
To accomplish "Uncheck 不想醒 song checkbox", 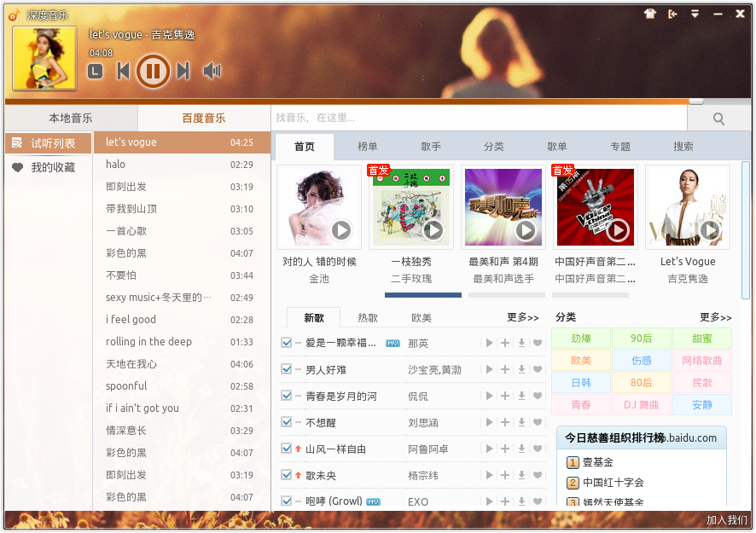I will coord(287,422).
